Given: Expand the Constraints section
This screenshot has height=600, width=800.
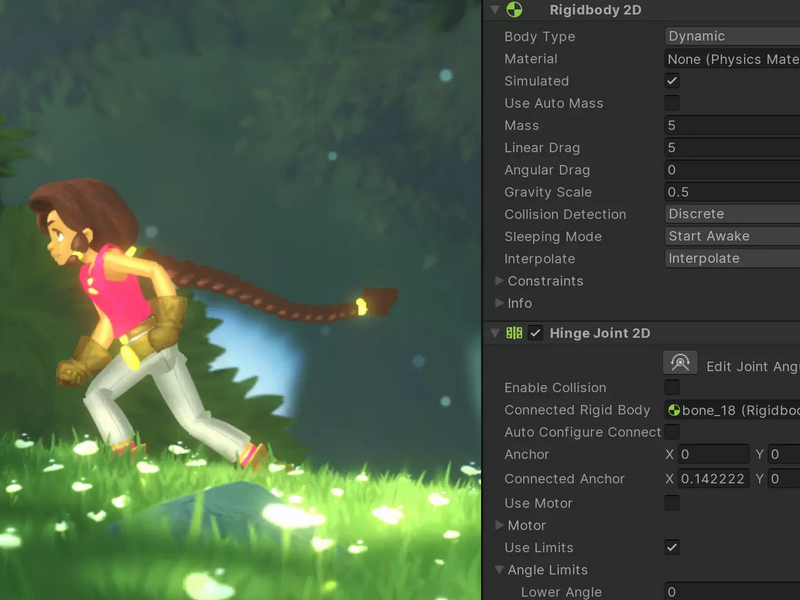Looking at the screenshot, I should [x=499, y=281].
